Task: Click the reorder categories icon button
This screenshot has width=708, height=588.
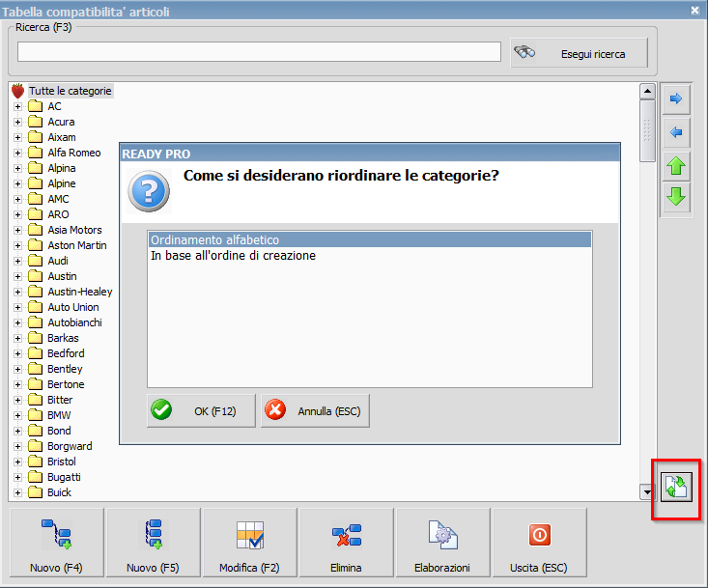Action: 676,487
